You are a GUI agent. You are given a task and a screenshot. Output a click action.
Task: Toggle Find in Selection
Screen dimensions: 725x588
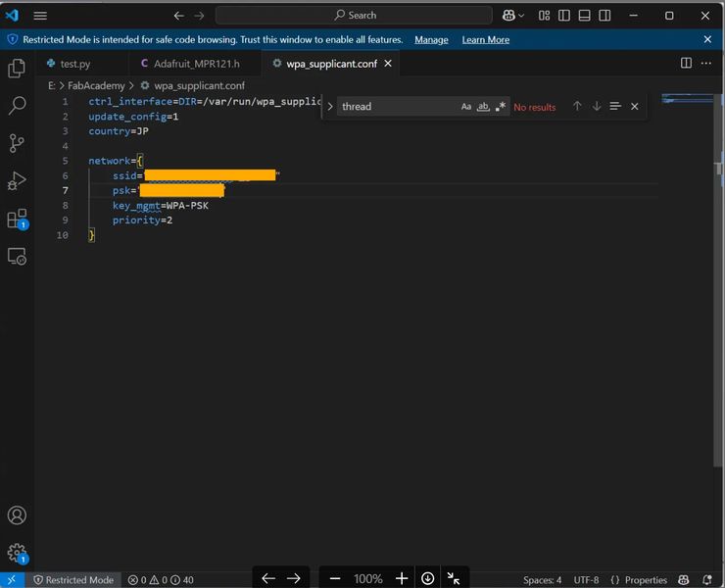[615, 107]
